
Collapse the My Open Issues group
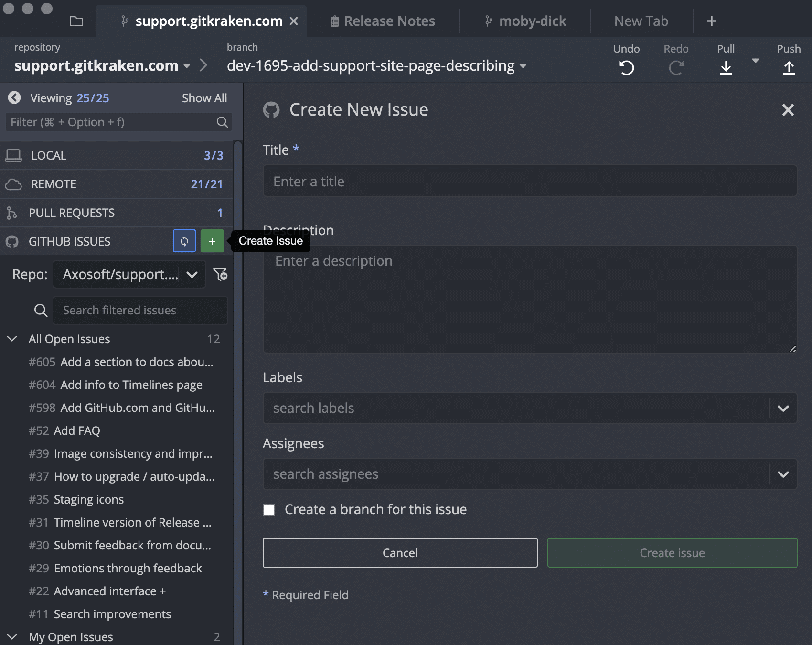click(x=12, y=637)
